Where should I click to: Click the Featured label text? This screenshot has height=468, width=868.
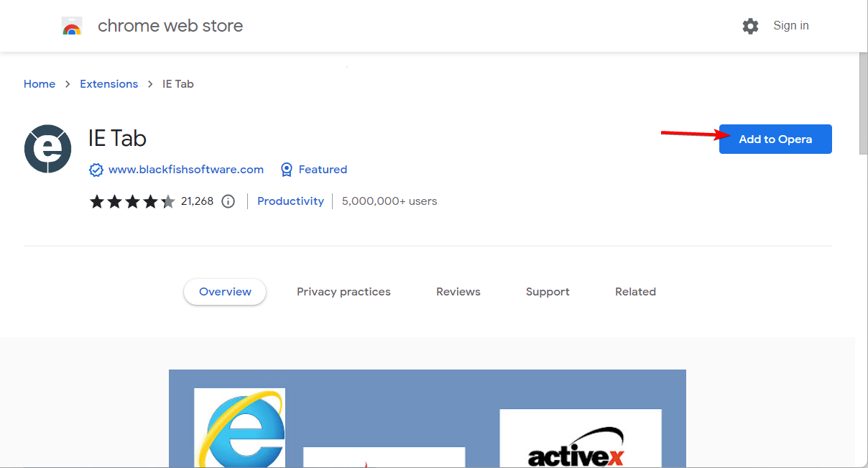tap(323, 170)
